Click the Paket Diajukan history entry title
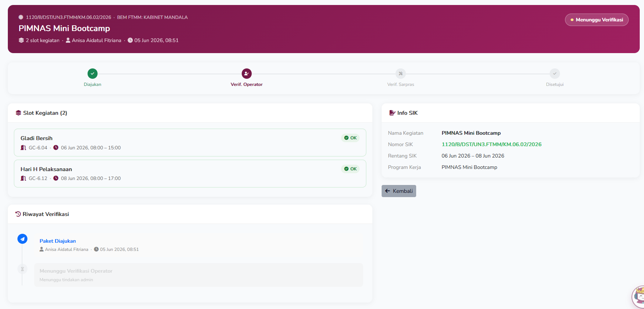Image resolution: width=644 pixels, height=309 pixels. [58, 241]
